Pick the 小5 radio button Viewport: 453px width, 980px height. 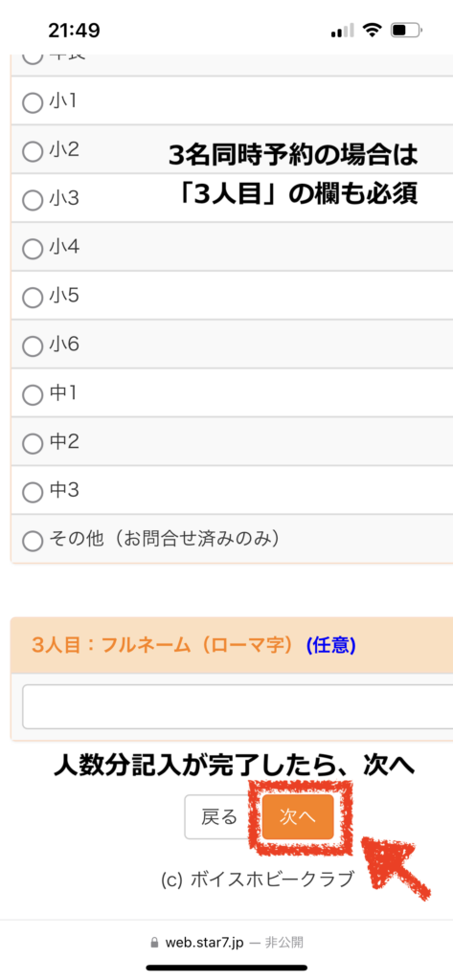32,297
